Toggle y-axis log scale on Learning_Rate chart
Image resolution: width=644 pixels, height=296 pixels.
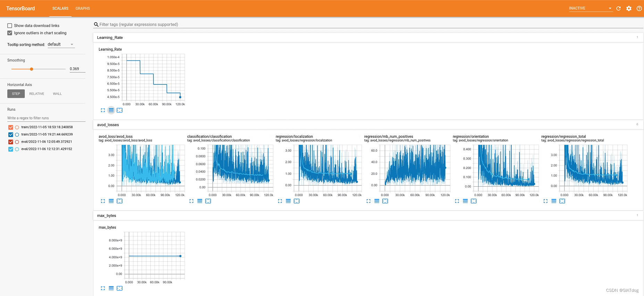111,110
